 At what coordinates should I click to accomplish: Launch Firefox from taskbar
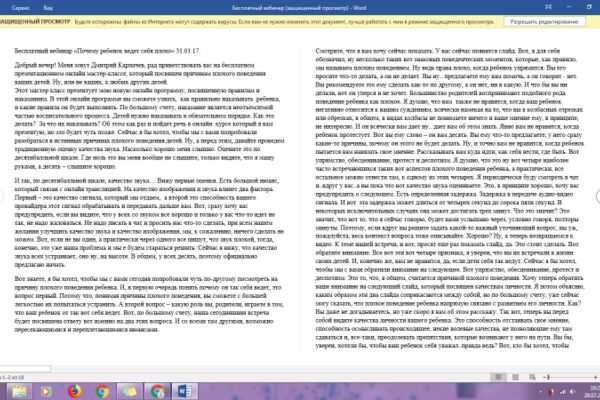[75, 391]
